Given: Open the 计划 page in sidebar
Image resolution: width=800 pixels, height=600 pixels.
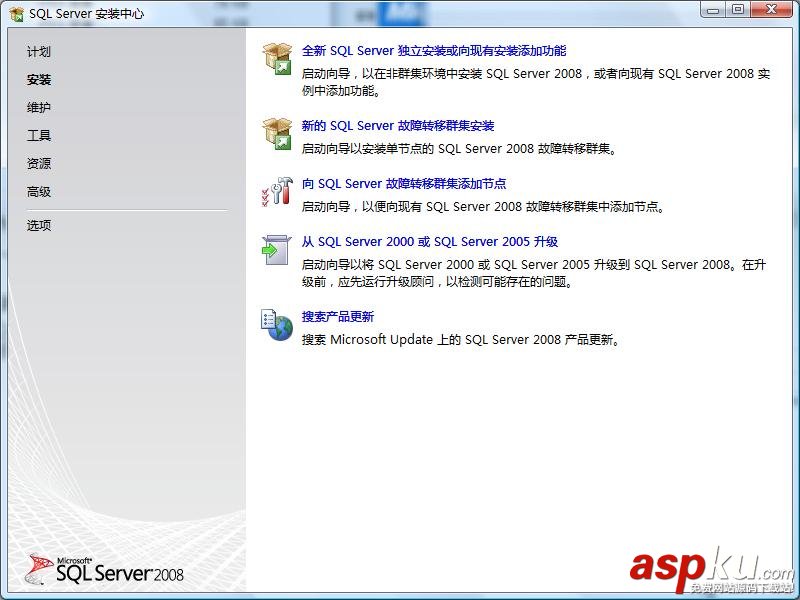Looking at the screenshot, I should tap(39, 52).
